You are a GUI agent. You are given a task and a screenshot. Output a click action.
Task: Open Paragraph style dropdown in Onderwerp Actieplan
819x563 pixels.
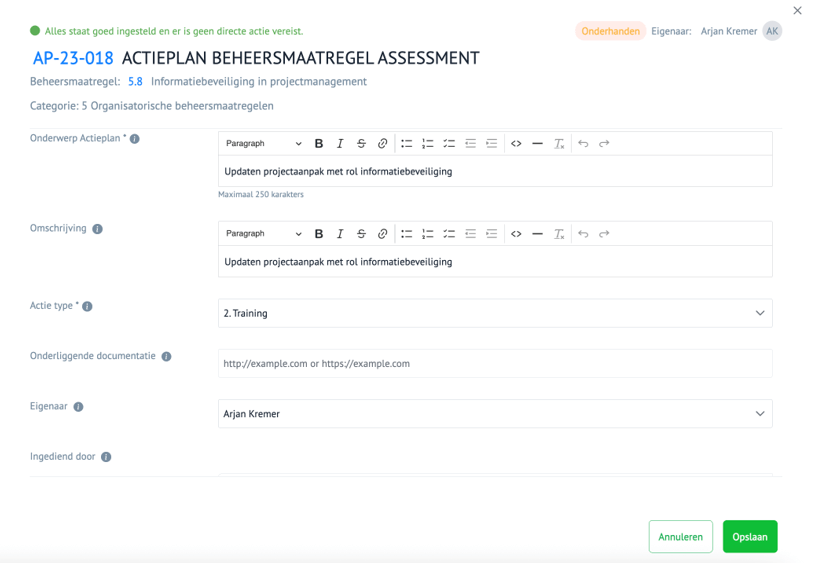coord(263,144)
